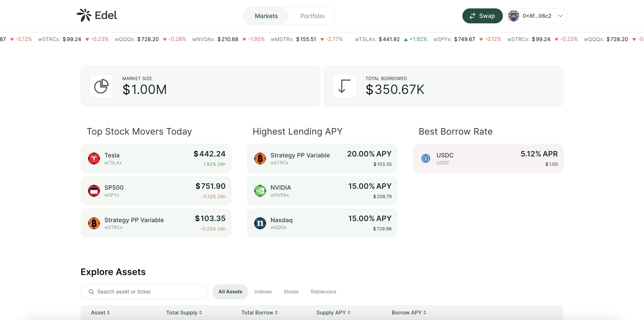Sort table by Total Supply column
Viewport: 644px width, 320px height.
(x=184, y=313)
